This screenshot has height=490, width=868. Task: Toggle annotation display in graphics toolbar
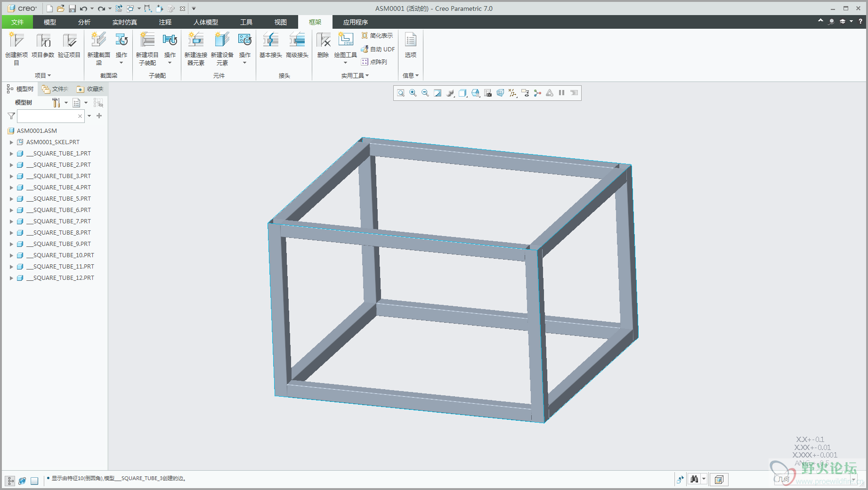pyautogui.click(x=525, y=93)
